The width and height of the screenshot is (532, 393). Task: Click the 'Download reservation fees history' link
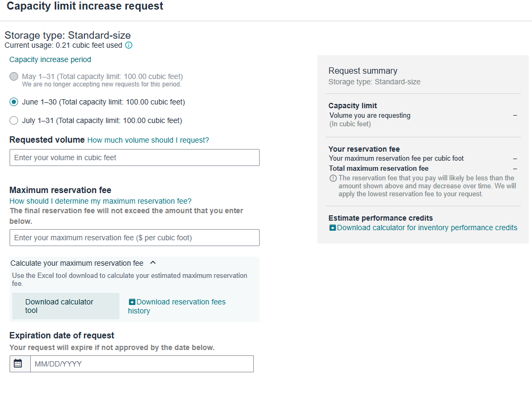click(x=181, y=302)
